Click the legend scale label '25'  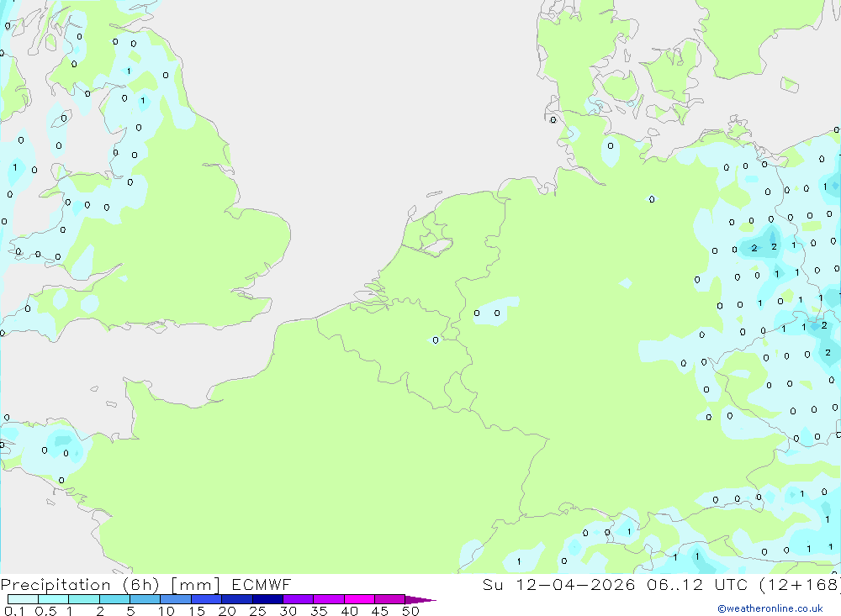point(258,611)
